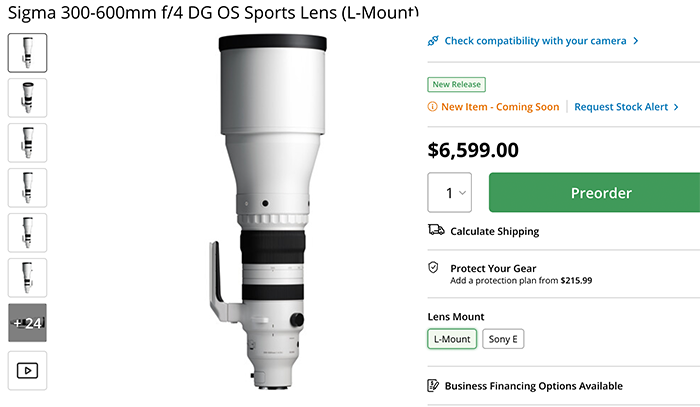Click the orange Coming Soon info icon
The image size is (700, 407).
coord(432,106)
